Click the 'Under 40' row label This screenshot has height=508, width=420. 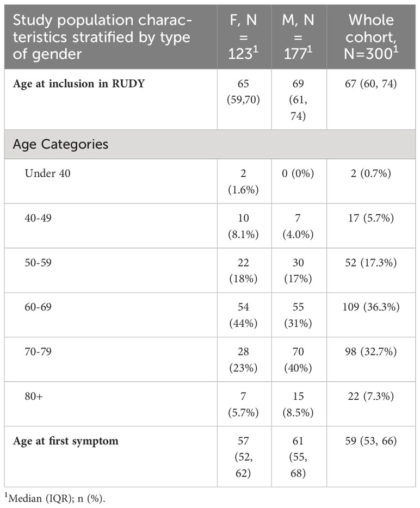47,174
